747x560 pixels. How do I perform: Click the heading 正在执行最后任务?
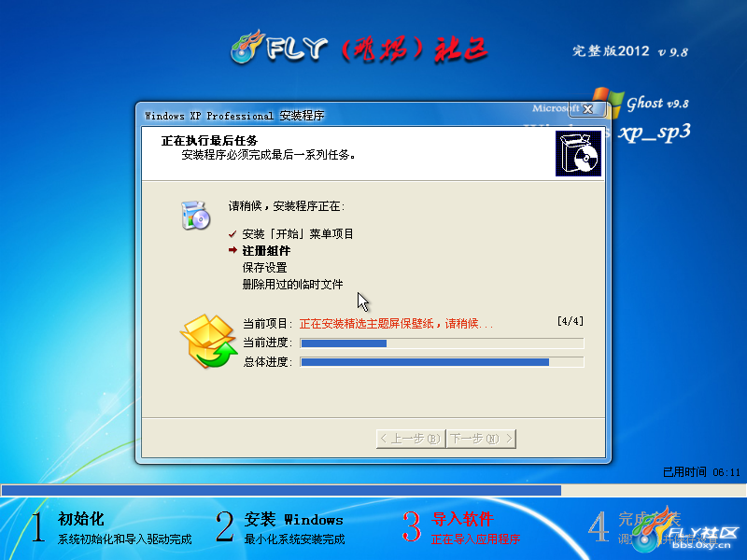(209, 141)
